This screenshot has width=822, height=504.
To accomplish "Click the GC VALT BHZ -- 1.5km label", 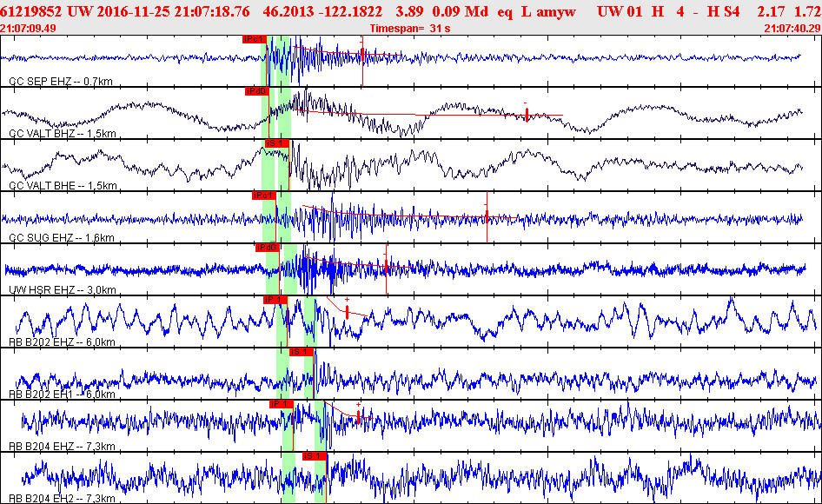I will coord(63,133).
